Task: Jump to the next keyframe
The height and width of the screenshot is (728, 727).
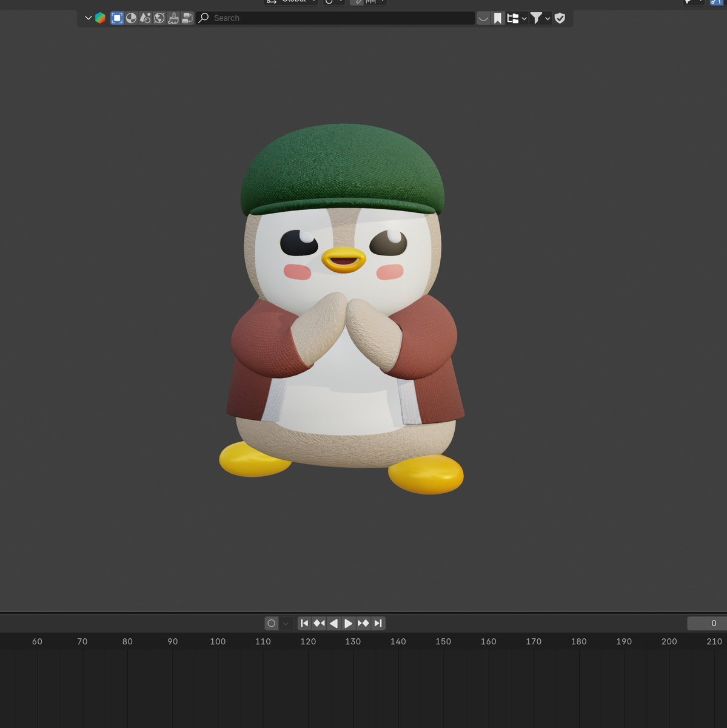Action: (x=363, y=623)
